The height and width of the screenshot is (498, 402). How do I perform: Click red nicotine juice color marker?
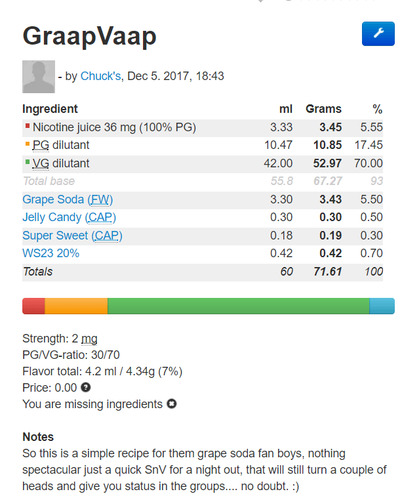(x=27, y=126)
